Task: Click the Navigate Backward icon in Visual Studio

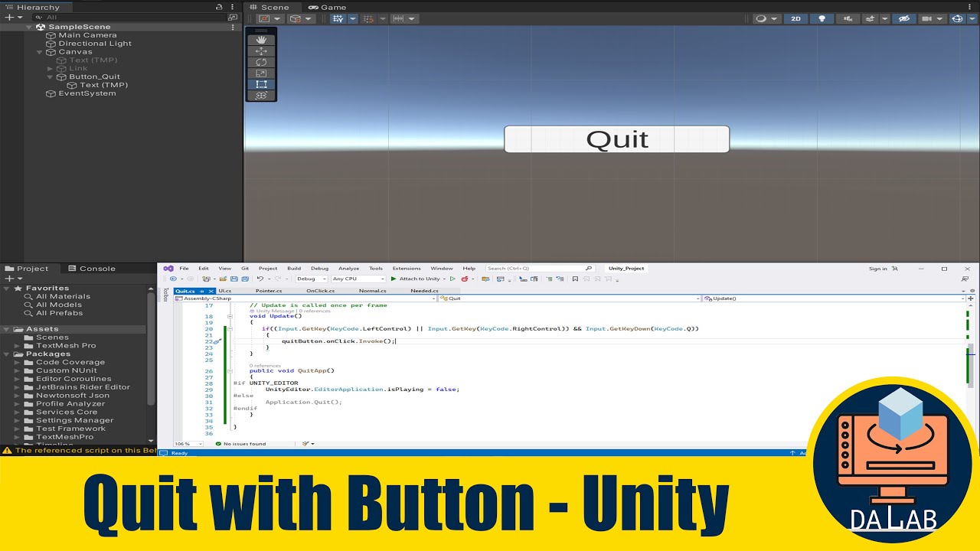Action: point(172,279)
